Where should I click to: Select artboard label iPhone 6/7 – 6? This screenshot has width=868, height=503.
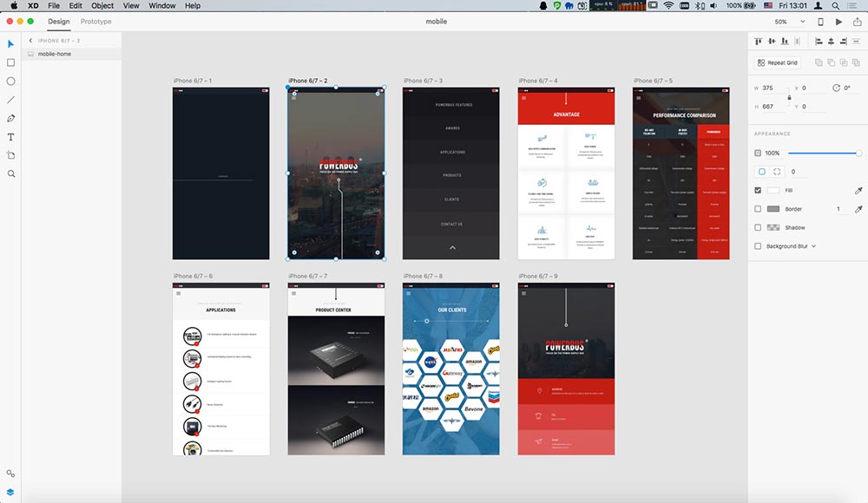point(193,276)
